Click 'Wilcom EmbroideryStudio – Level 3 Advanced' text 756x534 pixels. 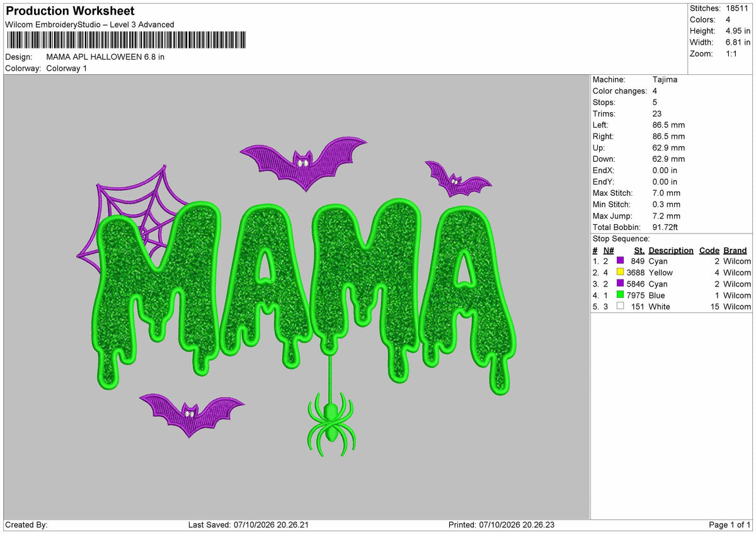pos(89,25)
